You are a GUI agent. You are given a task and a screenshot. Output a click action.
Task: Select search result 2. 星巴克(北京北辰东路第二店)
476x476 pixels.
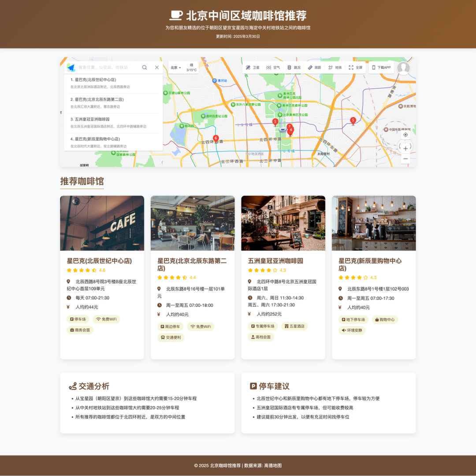pos(114,103)
